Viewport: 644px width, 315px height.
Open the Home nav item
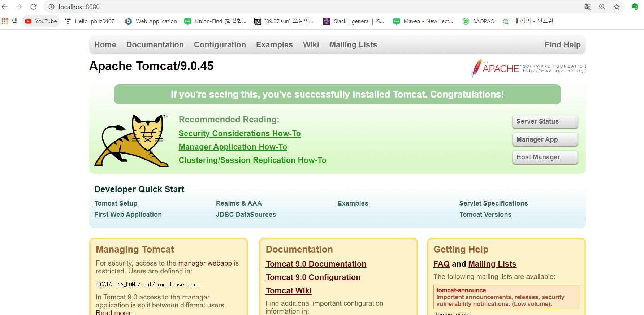point(105,45)
